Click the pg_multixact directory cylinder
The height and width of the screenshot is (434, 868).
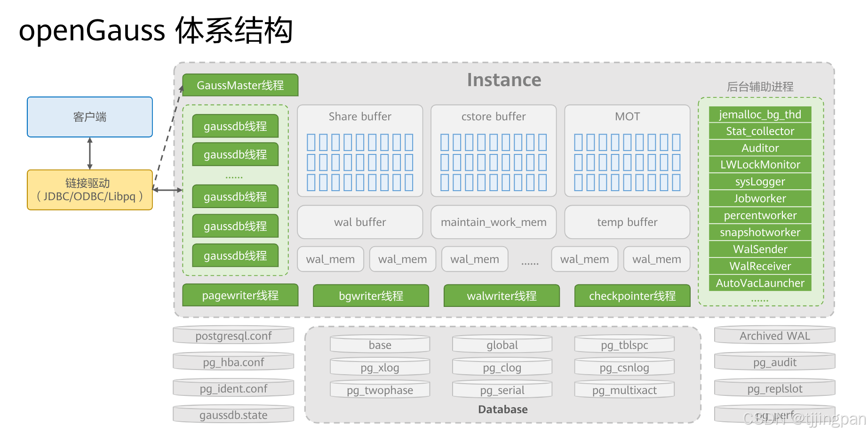click(x=624, y=389)
